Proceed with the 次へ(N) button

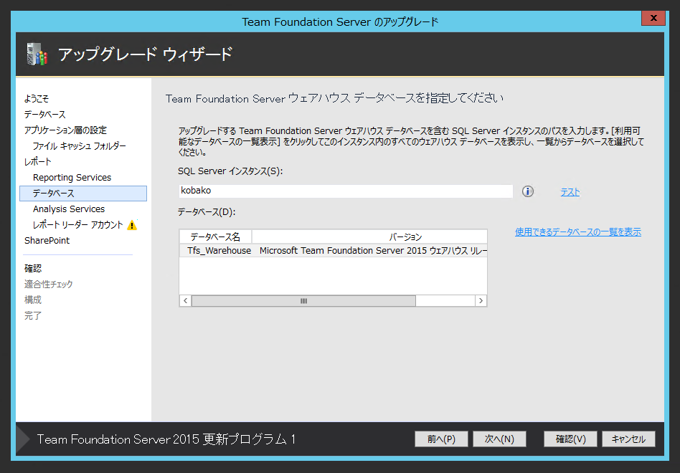click(x=499, y=439)
